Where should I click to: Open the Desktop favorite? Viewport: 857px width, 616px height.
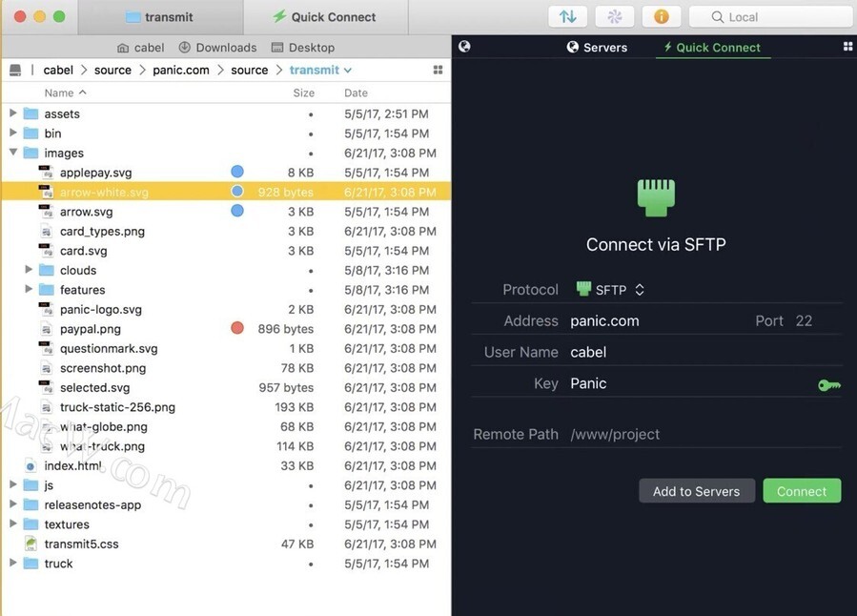click(303, 48)
